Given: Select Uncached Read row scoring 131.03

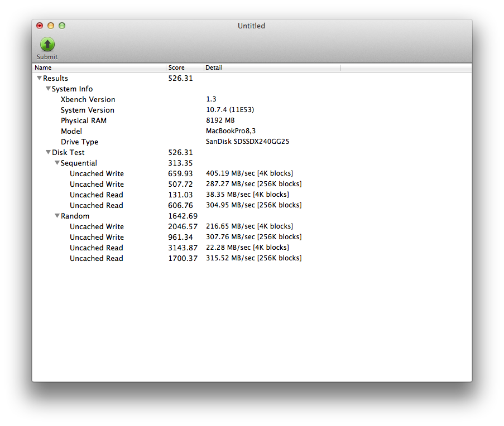Looking at the screenshot, I should point(252,195).
